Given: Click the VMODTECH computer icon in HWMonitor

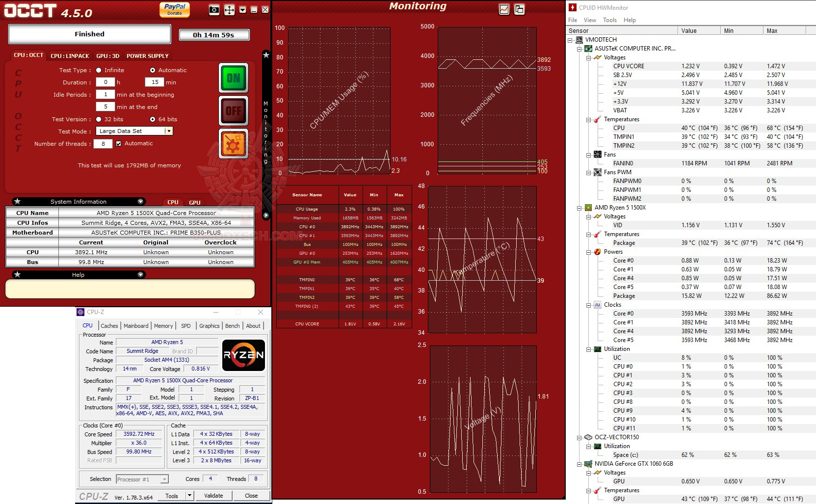Looking at the screenshot, I should pyautogui.click(x=579, y=40).
